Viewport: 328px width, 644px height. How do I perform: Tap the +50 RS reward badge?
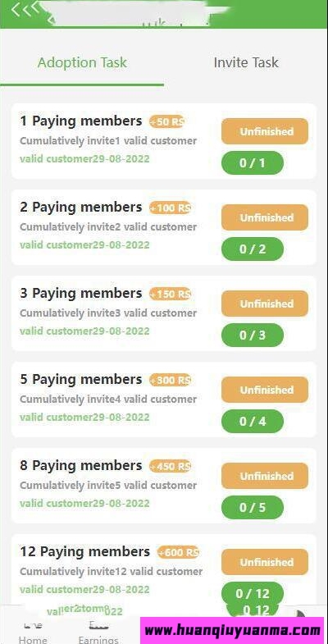(x=166, y=121)
